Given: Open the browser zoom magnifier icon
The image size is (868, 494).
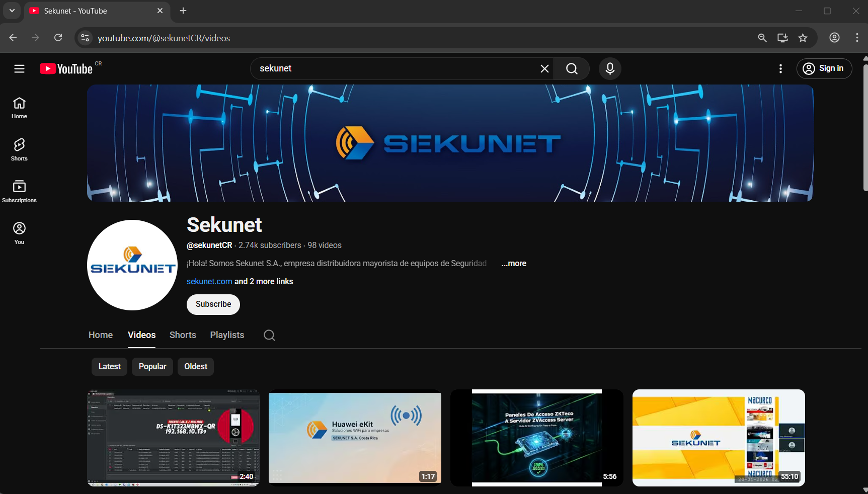Looking at the screenshot, I should click(762, 38).
